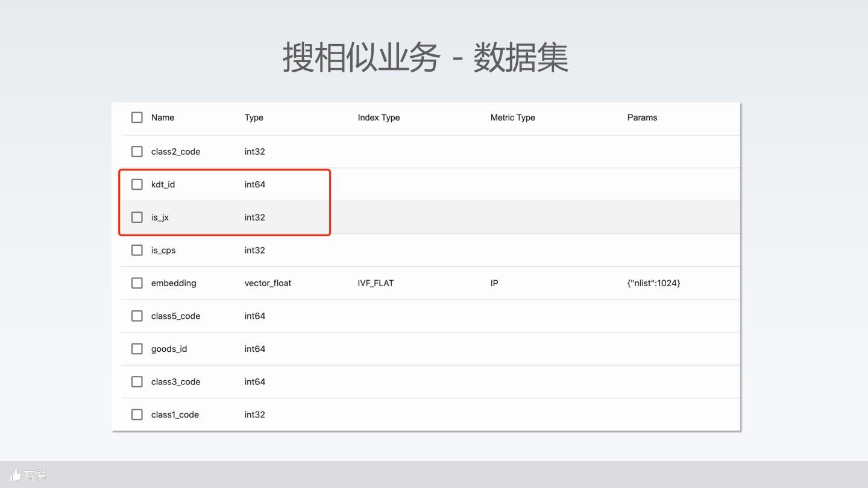Enable the embedding row checkbox
868x488 pixels.
coord(137,283)
